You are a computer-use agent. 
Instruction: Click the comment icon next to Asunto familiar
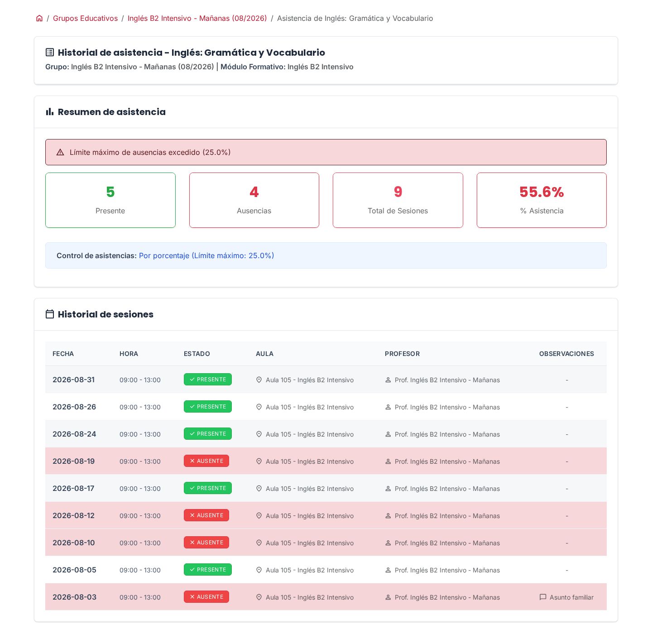[543, 597]
